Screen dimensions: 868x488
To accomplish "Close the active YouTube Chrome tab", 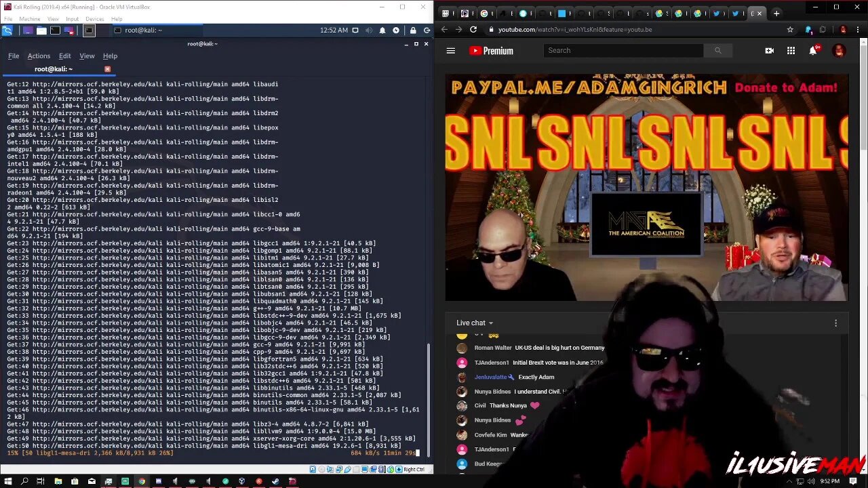I will (759, 13).
